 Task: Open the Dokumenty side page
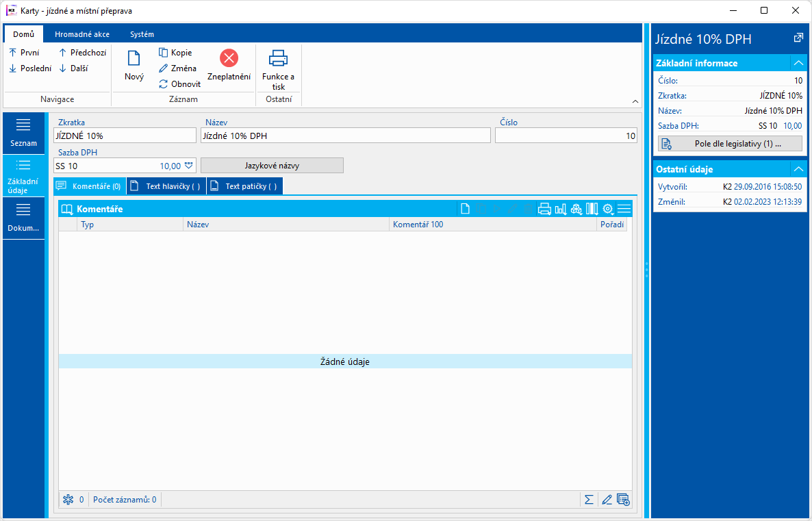23,218
